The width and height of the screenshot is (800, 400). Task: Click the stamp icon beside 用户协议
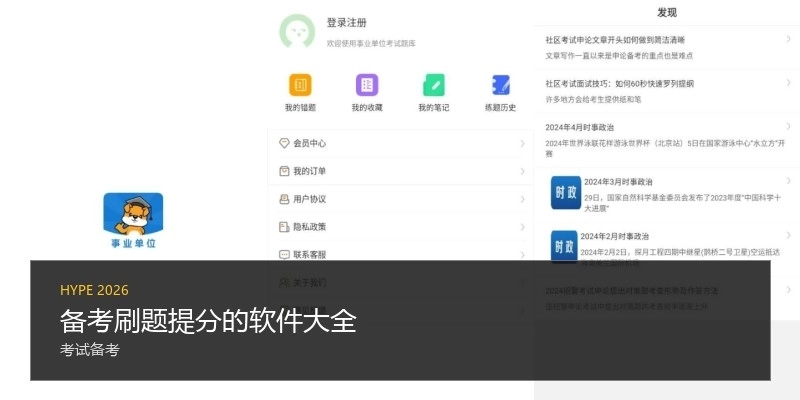click(284, 199)
